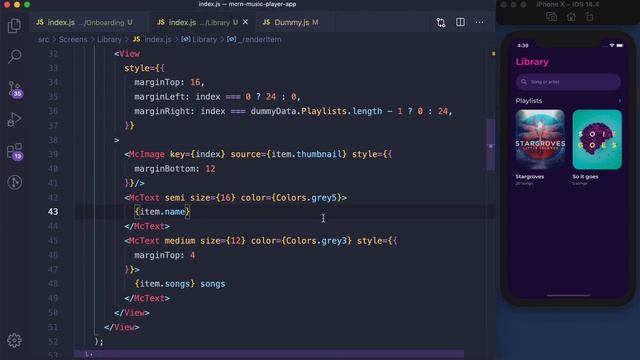Click the editor vertical scrollbar thumb
This screenshot has height=360, width=640.
pos(491,145)
